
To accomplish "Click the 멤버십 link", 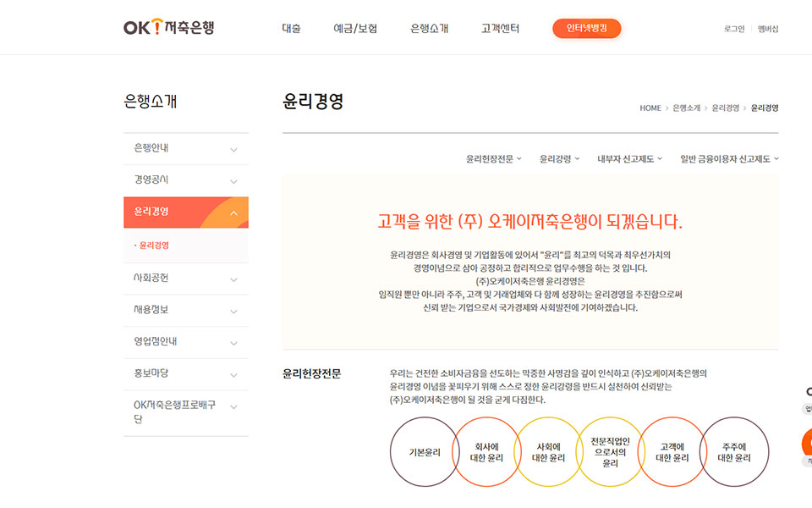I will [x=768, y=29].
